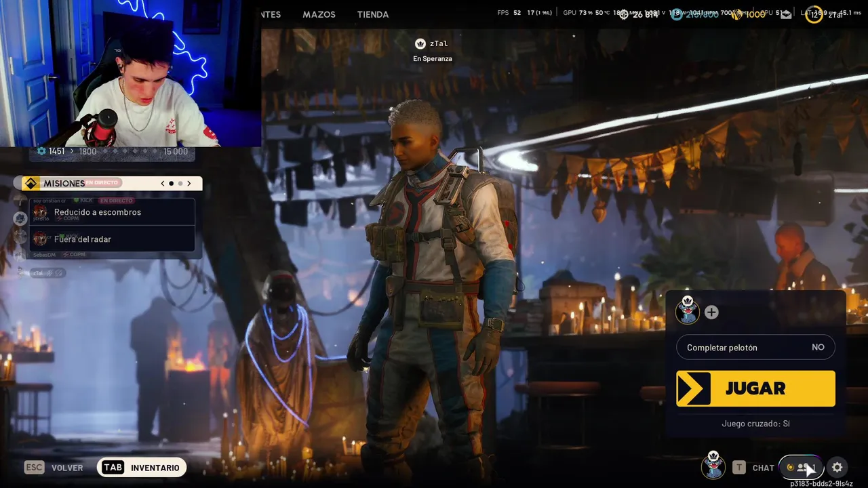Select the second missions page dot

coord(180,183)
